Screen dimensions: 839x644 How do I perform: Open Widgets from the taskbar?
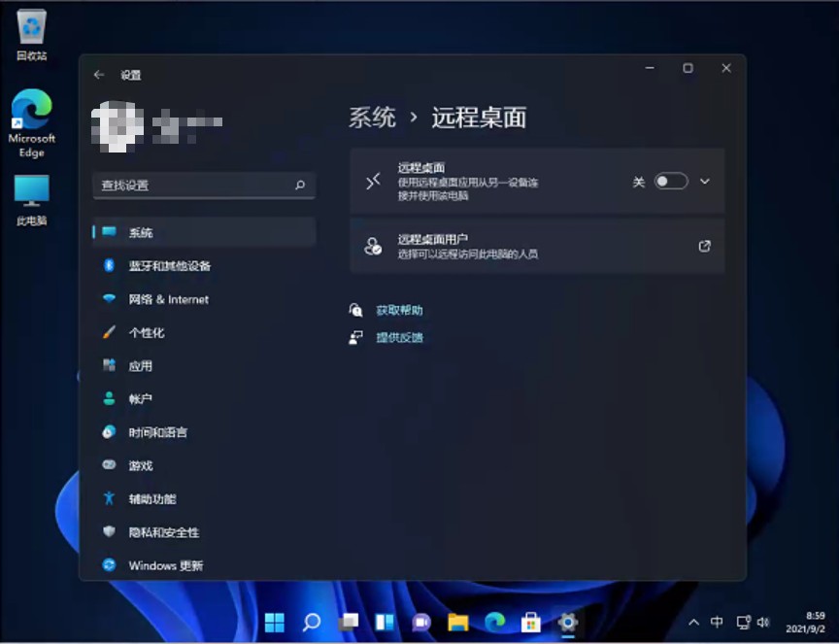pyautogui.click(x=385, y=622)
